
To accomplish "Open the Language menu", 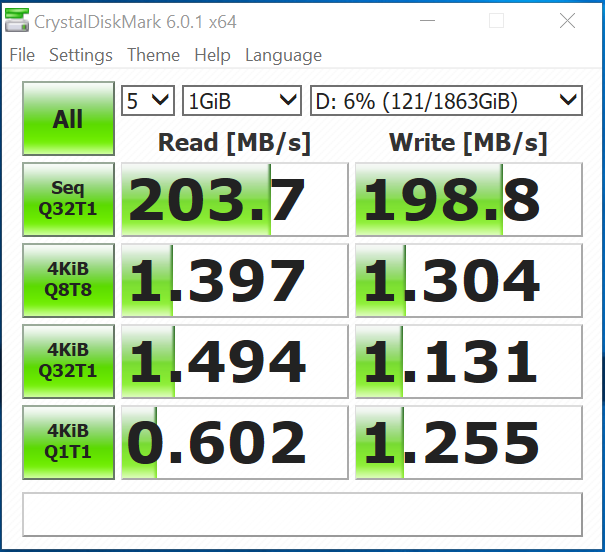I will 284,55.
